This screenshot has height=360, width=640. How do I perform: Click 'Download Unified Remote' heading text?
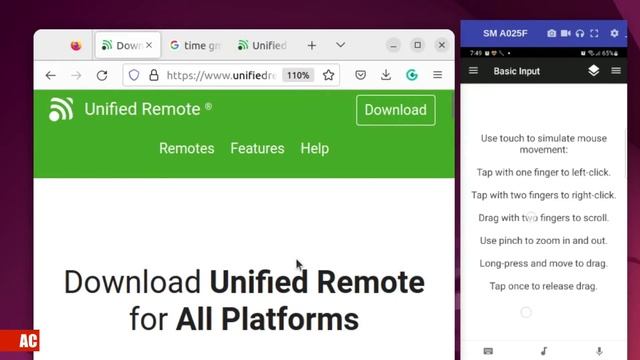(244, 282)
